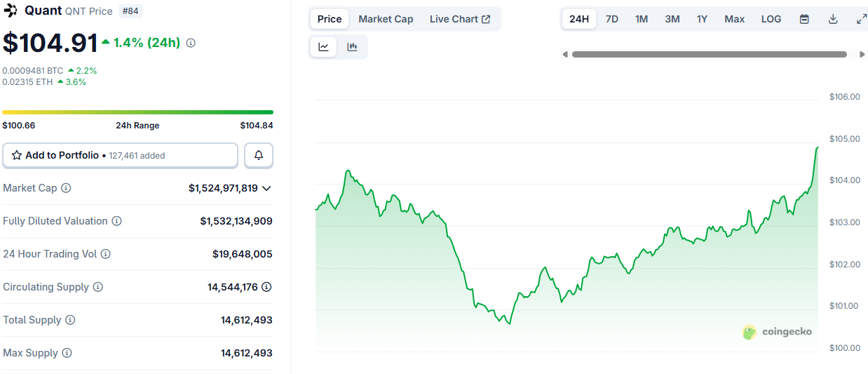Expand Market Cap dropdown chevron
868x374 pixels.
266,188
